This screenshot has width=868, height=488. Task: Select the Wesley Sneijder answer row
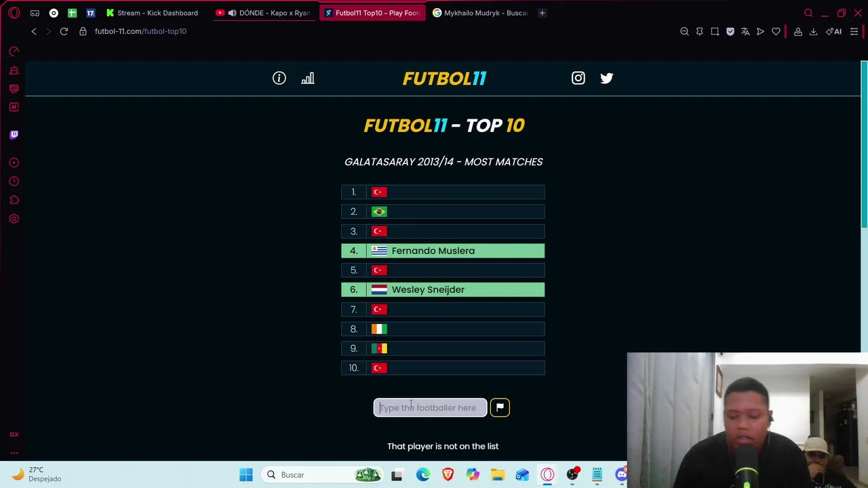(x=443, y=289)
